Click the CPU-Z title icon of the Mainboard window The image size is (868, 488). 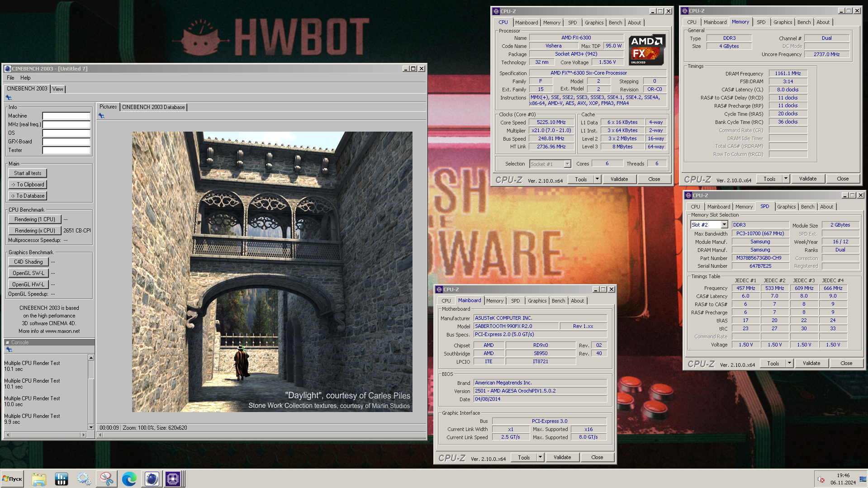tap(439, 289)
